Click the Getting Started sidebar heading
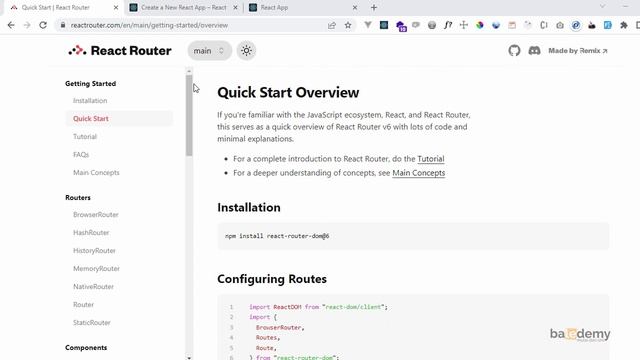 (x=91, y=84)
